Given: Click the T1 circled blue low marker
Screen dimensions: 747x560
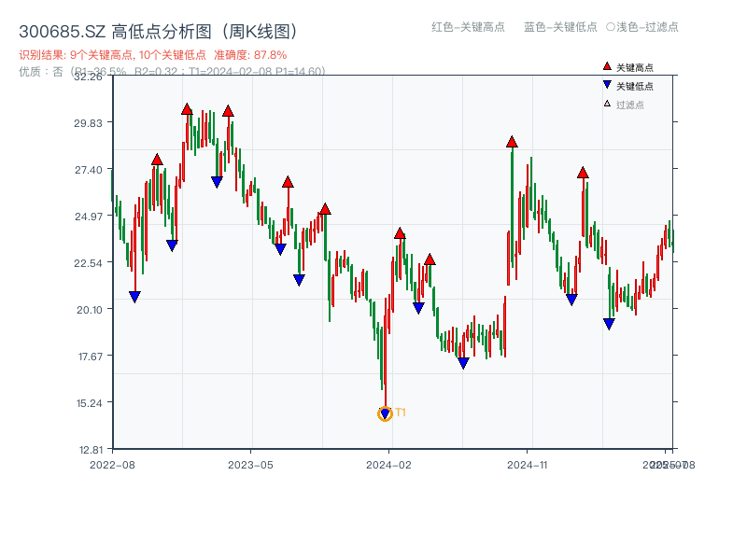Looking at the screenshot, I should [385, 413].
